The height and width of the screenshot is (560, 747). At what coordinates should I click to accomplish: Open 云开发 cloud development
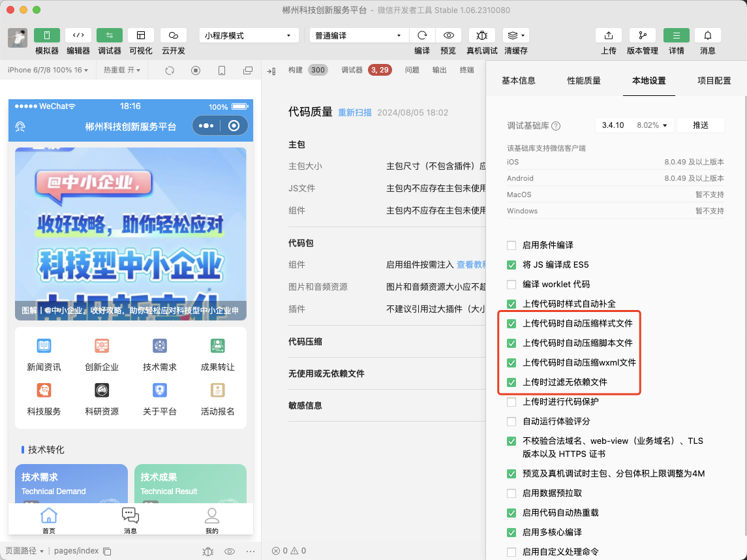tap(174, 35)
